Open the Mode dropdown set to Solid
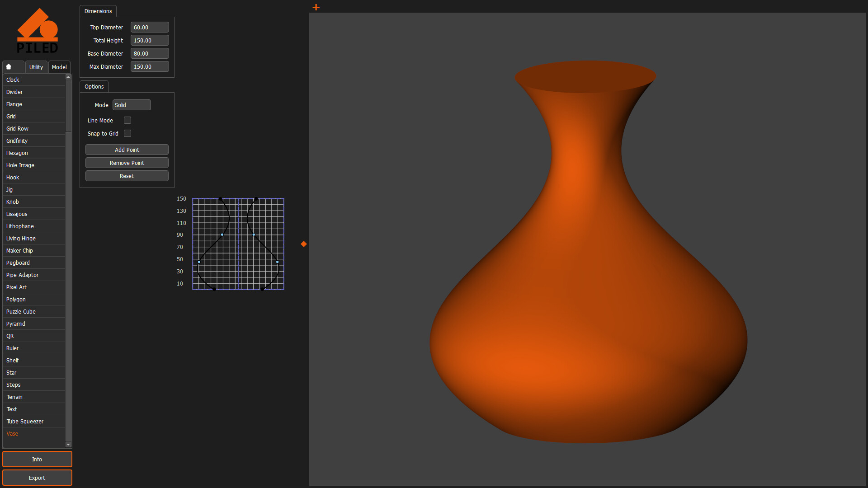 (132, 105)
